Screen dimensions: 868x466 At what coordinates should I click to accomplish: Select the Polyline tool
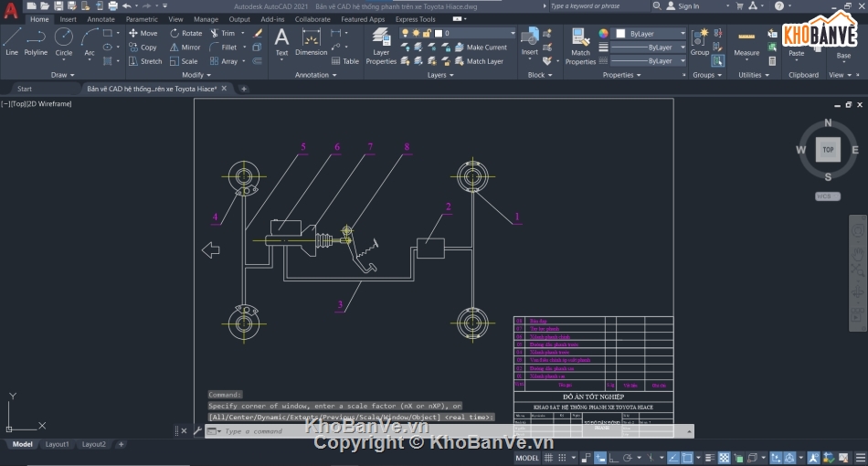[36, 42]
